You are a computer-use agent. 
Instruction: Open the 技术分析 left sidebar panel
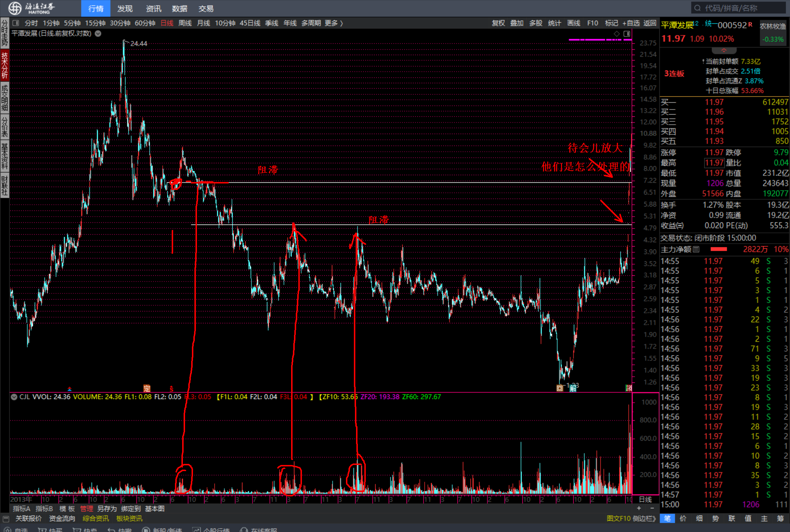[4, 65]
